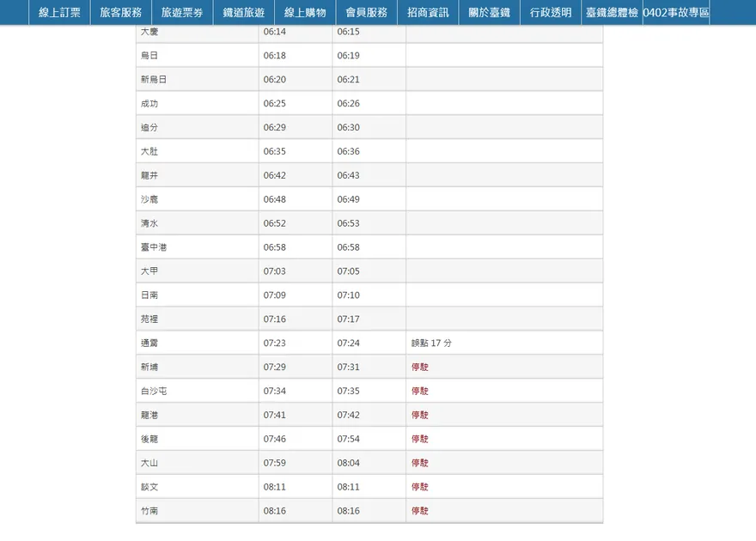Click the 鐵道旅遊 navigation item
The image size is (756, 541).
[243, 13]
